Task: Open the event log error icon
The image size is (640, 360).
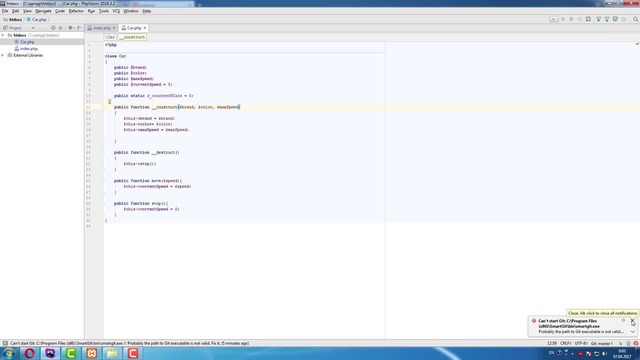Action: [636, 343]
